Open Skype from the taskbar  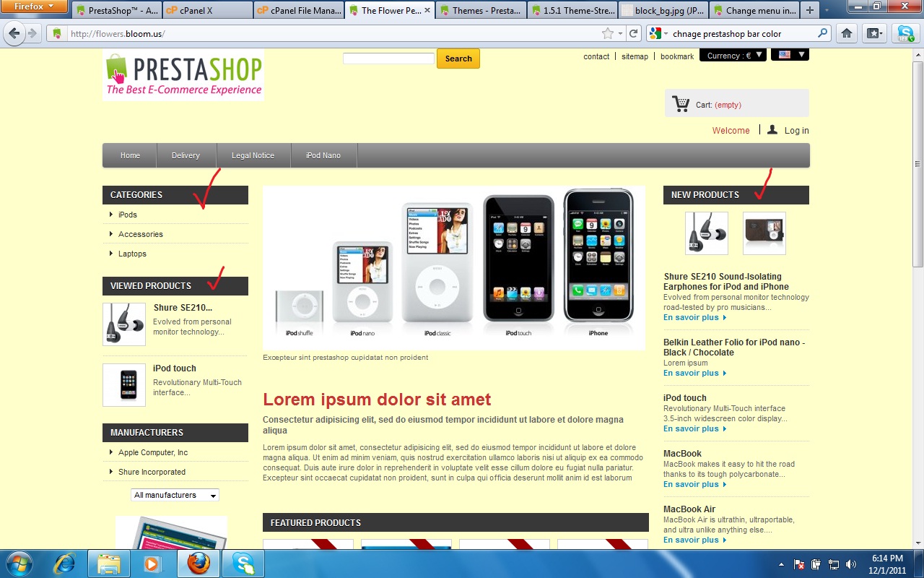coord(243,563)
